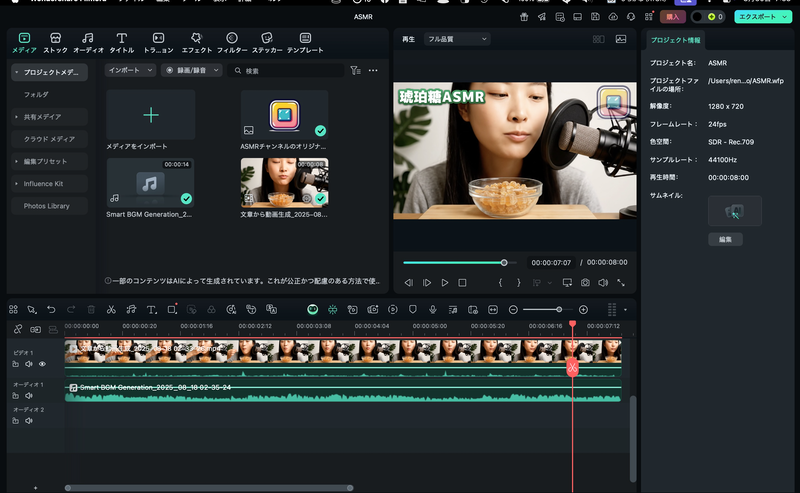Click the undo arrow in timeline toolbar

click(51, 309)
